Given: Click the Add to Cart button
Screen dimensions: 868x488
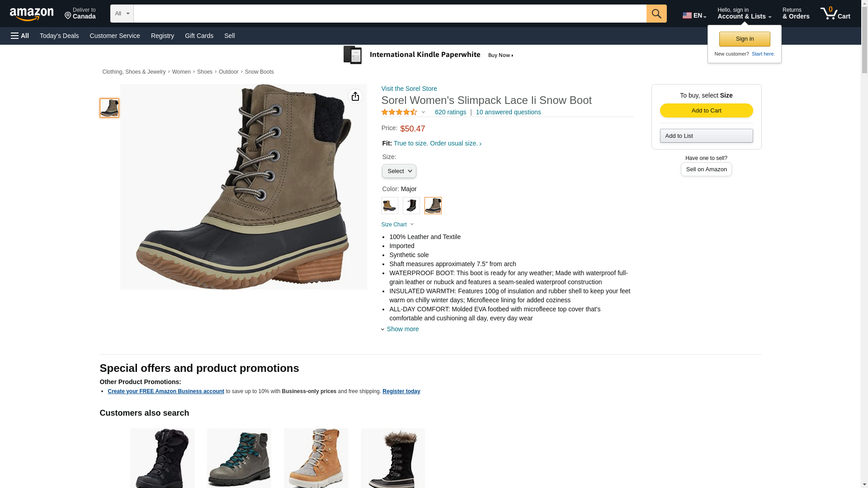Looking at the screenshot, I should coord(706,111).
